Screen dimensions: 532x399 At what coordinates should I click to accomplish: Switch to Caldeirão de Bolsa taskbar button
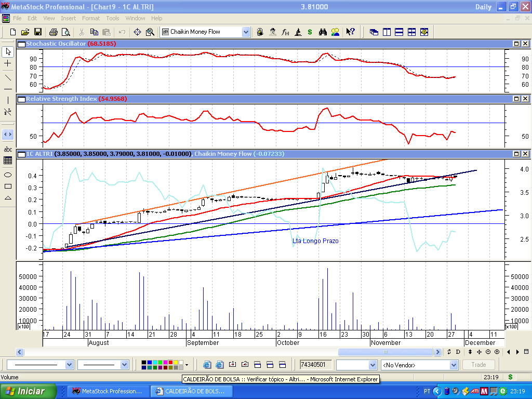(x=192, y=391)
